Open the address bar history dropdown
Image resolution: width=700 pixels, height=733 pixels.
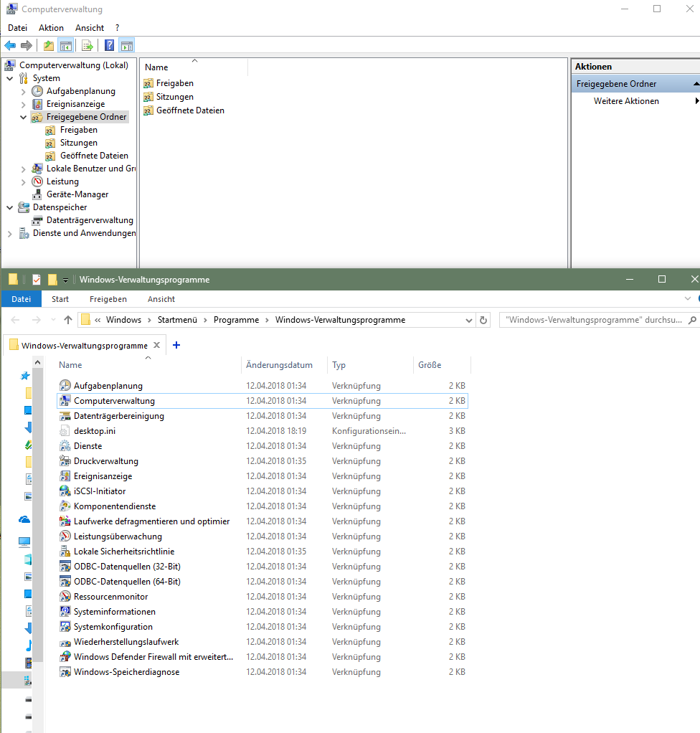(x=468, y=320)
